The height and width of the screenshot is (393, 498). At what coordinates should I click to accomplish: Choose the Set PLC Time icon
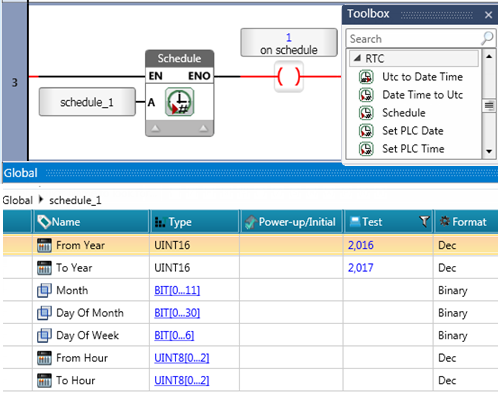pos(366,149)
